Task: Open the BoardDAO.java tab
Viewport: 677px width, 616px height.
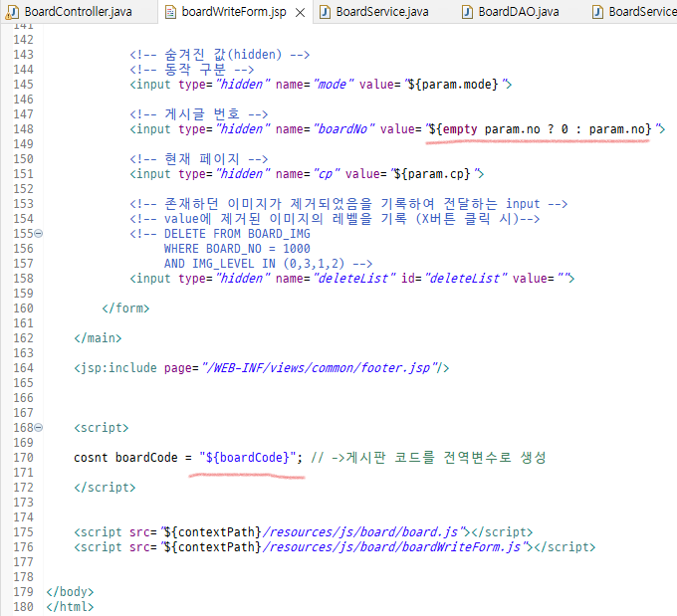Action: (x=518, y=12)
